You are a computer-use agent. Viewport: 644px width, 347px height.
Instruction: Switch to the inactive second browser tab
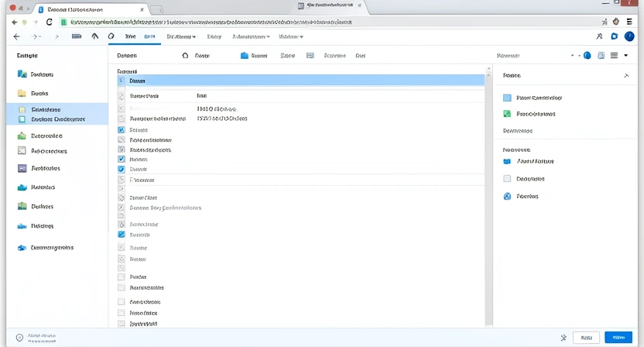coord(330,5)
